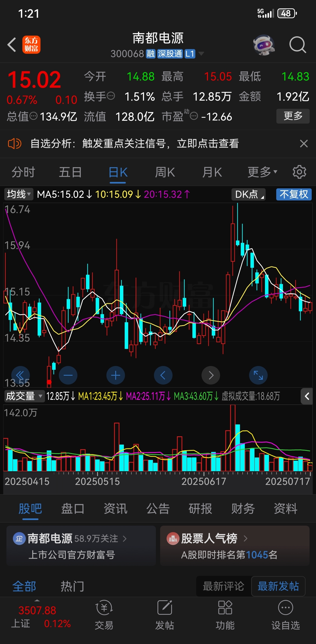This screenshot has height=644, width=316.
Task: Open 更多 quote details button
Action: tap(293, 116)
